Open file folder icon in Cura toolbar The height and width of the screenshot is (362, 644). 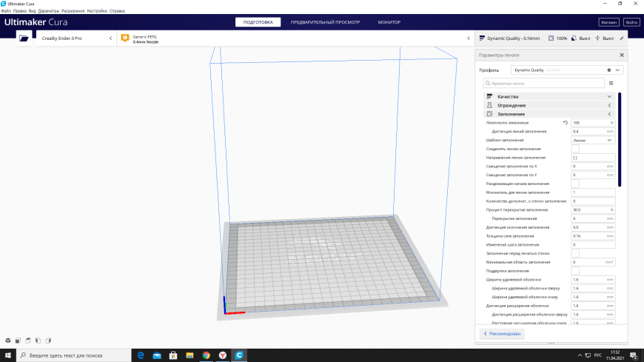24,38
